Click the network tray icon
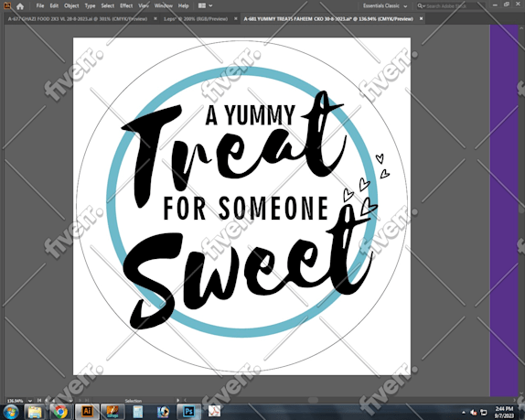The width and height of the screenshot is (525, 420). tap(484, 413)
